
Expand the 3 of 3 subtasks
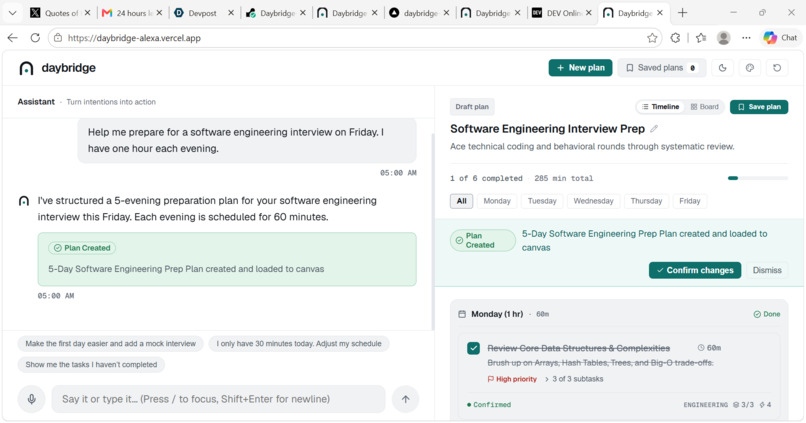click(574, 379)
